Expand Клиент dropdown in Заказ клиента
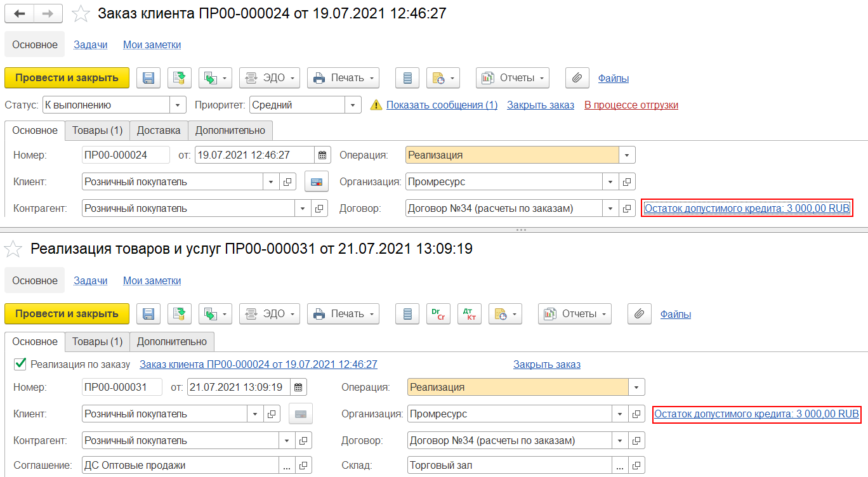Viewport: 868px width, 477px height. pos(271,182)
